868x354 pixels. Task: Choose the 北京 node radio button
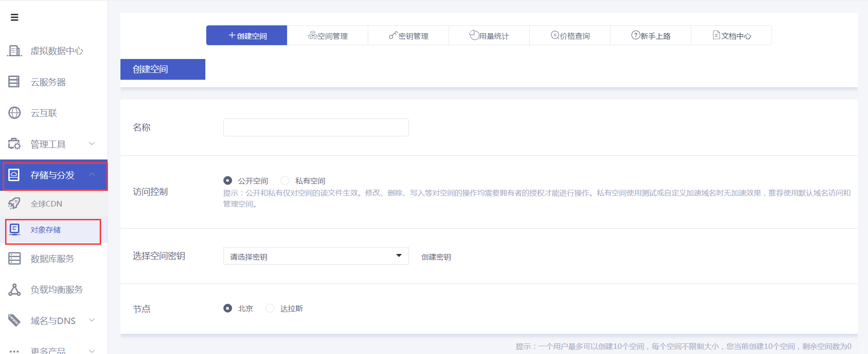coord(227,308)
